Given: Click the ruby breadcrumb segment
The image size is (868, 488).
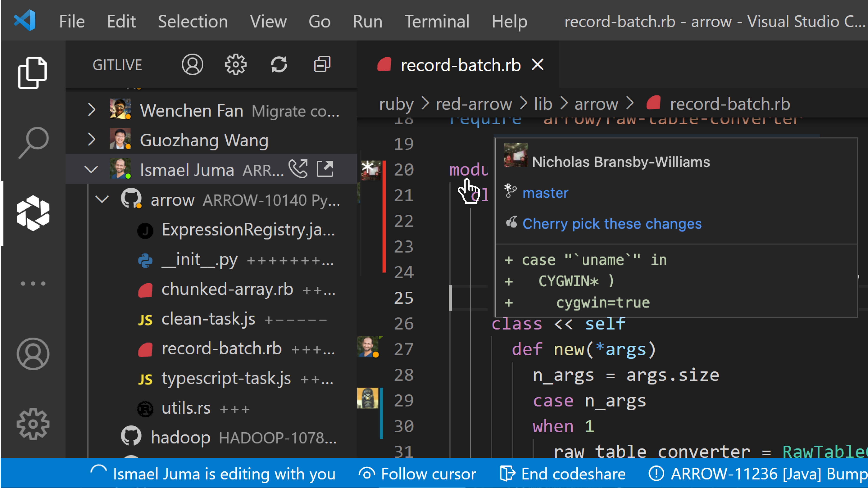Looking at the screenshot, I should click(x=396, y=104).
